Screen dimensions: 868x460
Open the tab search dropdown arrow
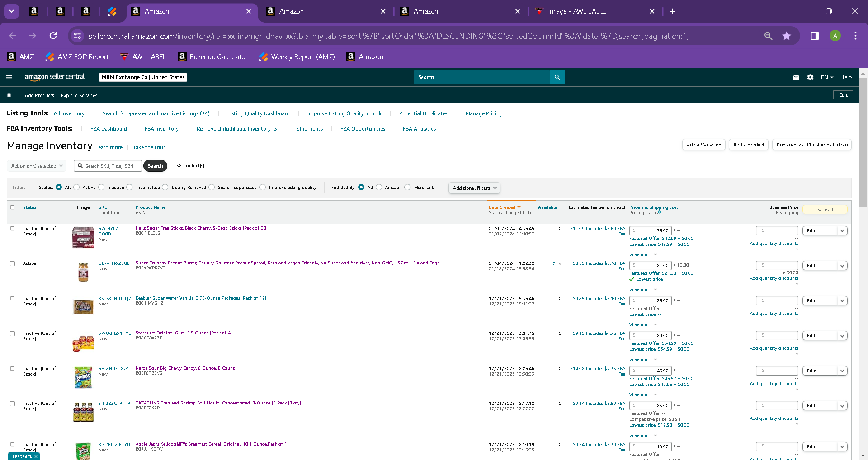(11, 11)
